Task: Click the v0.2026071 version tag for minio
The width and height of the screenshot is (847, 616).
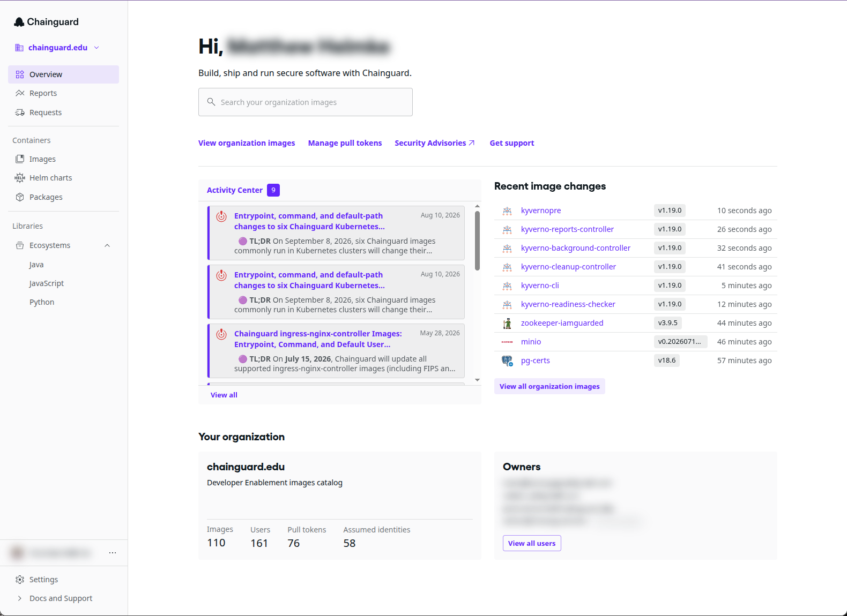Action: click(680, 342)
